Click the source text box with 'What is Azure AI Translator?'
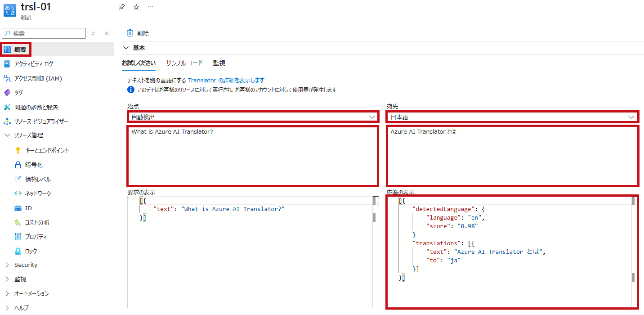Image resolution: width=644 pixels, height=315 pixels. click(x=252, y=156)
